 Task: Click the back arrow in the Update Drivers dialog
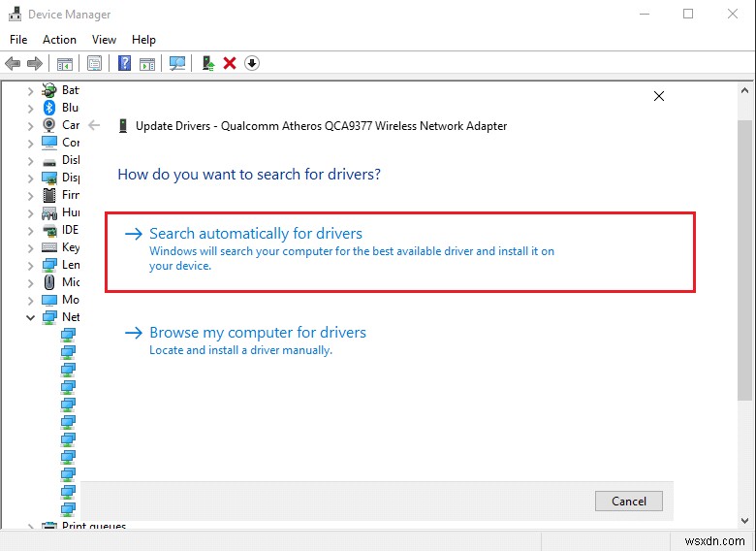tap(94, 125)
